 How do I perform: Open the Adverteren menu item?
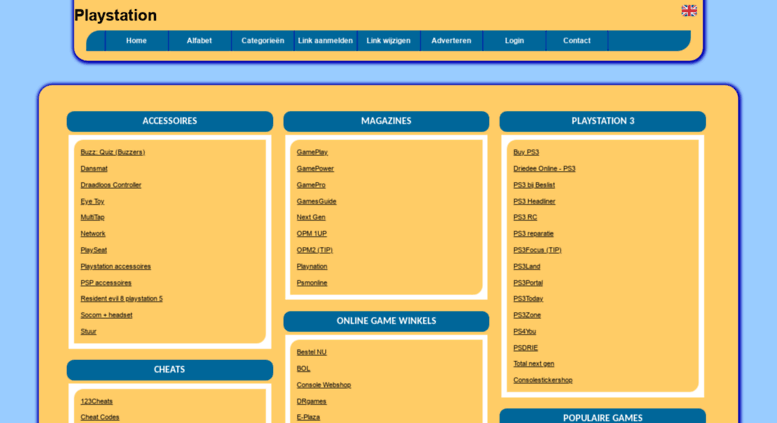click(x=451, y=41)
